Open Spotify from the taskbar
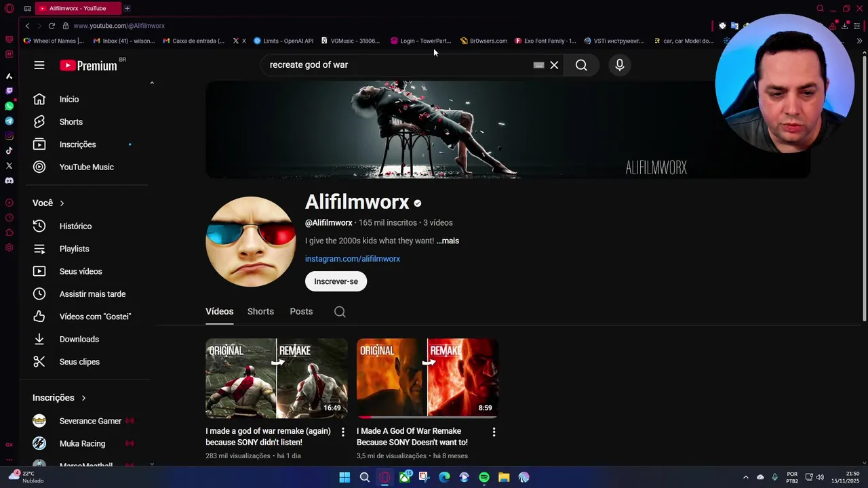Screen dimensions: 868x488 tap(484, 477)
